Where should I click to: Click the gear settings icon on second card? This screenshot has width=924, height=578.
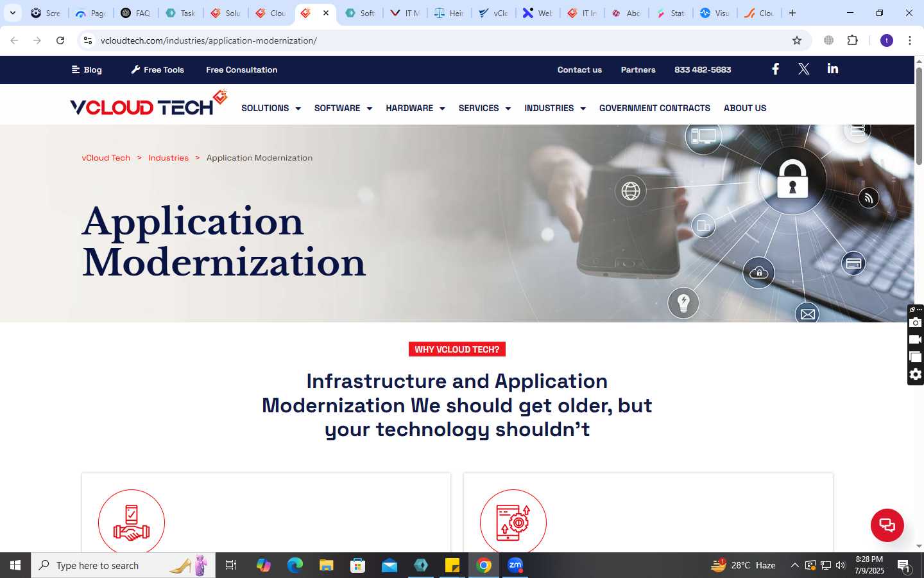tap(513, 521)
